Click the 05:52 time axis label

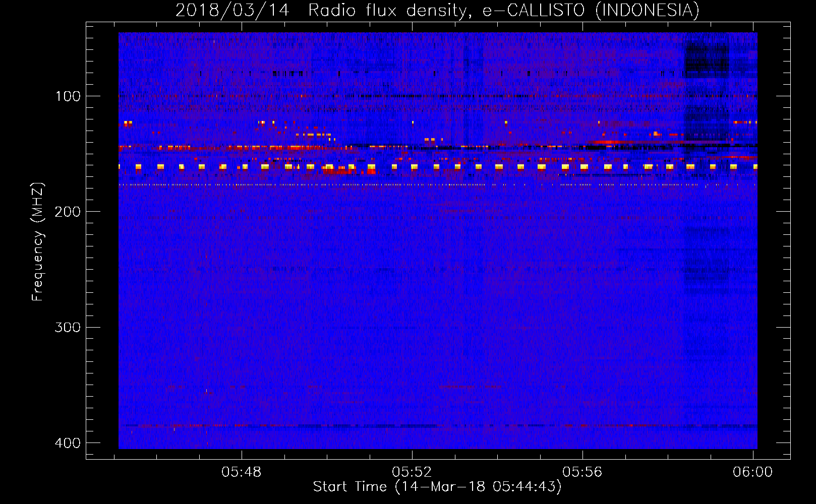pos(412,472)
